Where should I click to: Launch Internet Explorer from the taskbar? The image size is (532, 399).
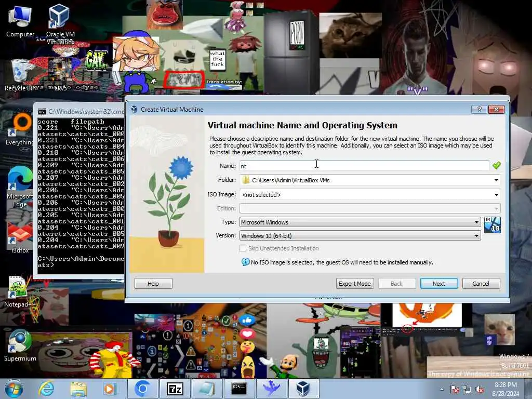[x=46, y=389]
